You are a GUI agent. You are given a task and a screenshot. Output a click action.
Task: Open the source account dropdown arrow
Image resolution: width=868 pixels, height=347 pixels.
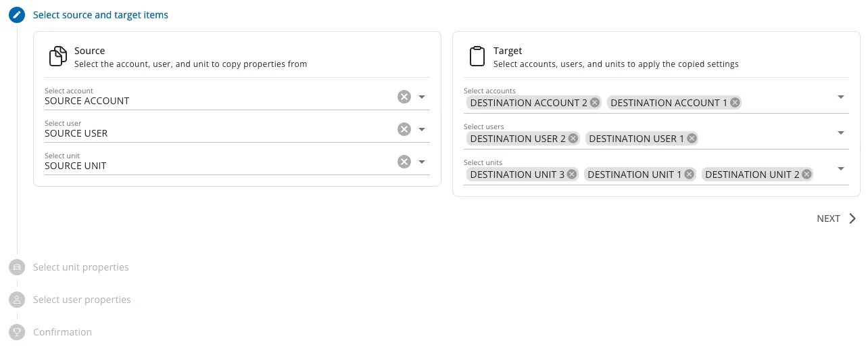pyautogui.click(x=422, y=97)
